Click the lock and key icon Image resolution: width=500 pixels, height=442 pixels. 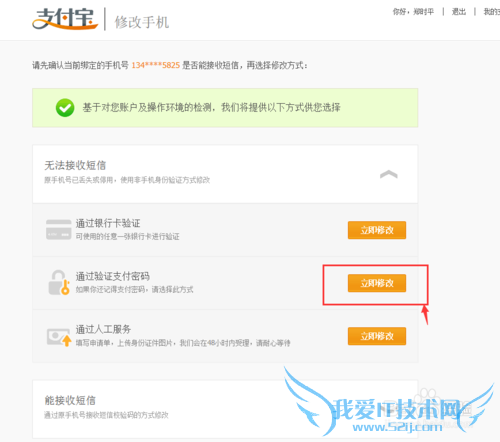click(x=59, y=283)
